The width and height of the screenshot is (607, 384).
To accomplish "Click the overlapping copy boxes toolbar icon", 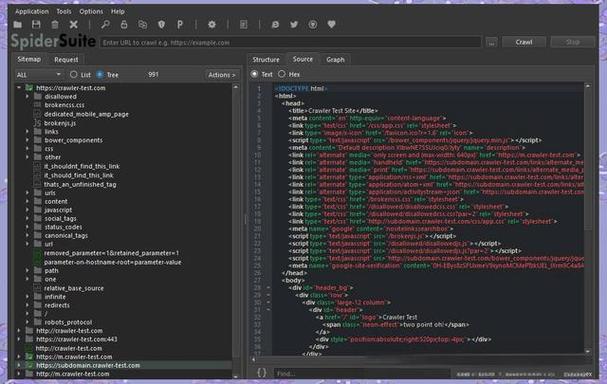I will click(x=142, y=25).
